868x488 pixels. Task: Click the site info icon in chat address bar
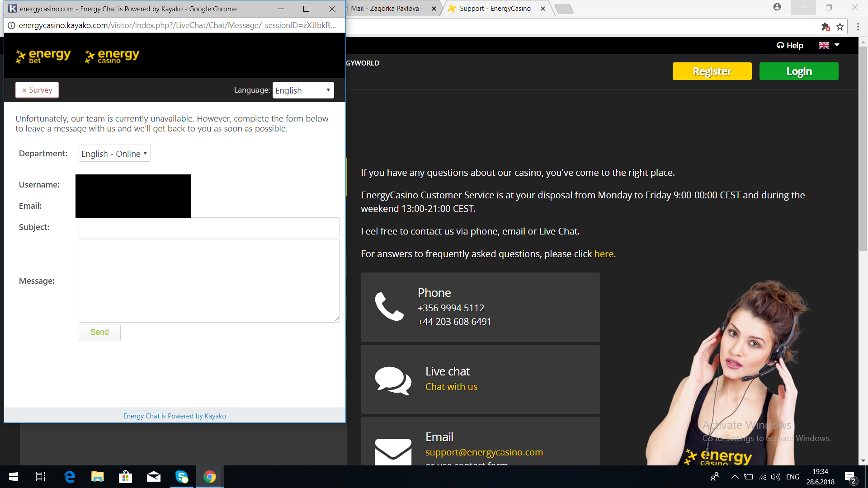[x=11, y=25]
